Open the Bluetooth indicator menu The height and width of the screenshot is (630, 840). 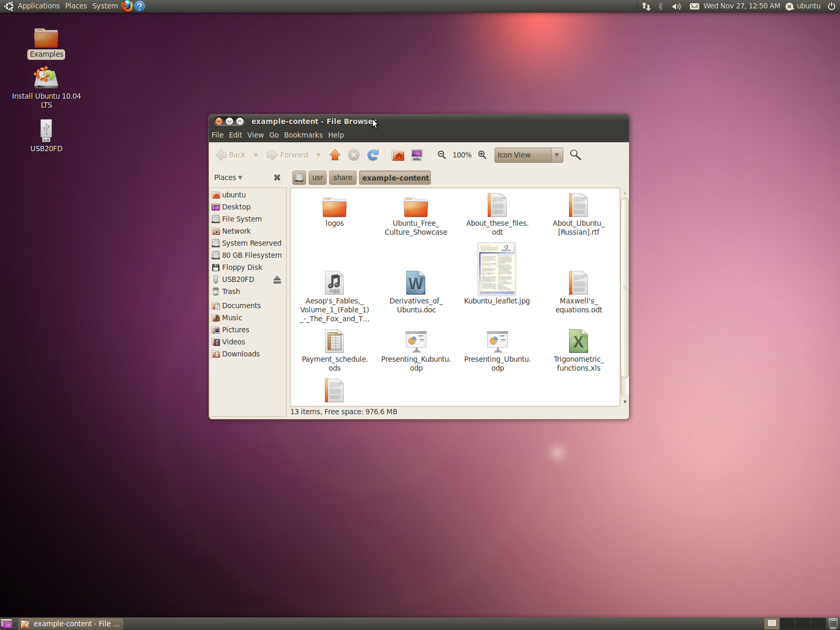tap(661, 6)
